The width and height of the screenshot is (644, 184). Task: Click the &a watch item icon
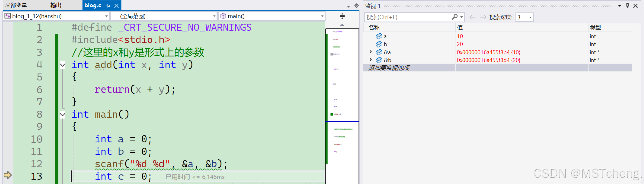coord(379,52)
